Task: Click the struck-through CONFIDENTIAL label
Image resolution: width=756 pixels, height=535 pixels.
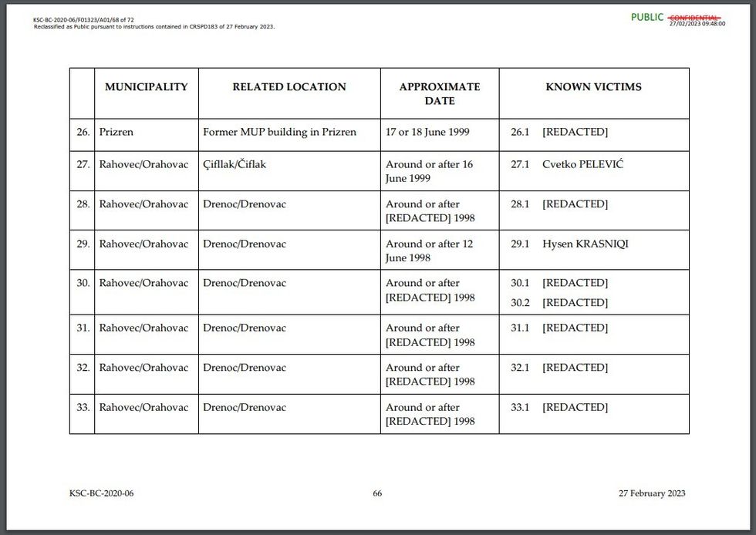Action: point(695,17)
